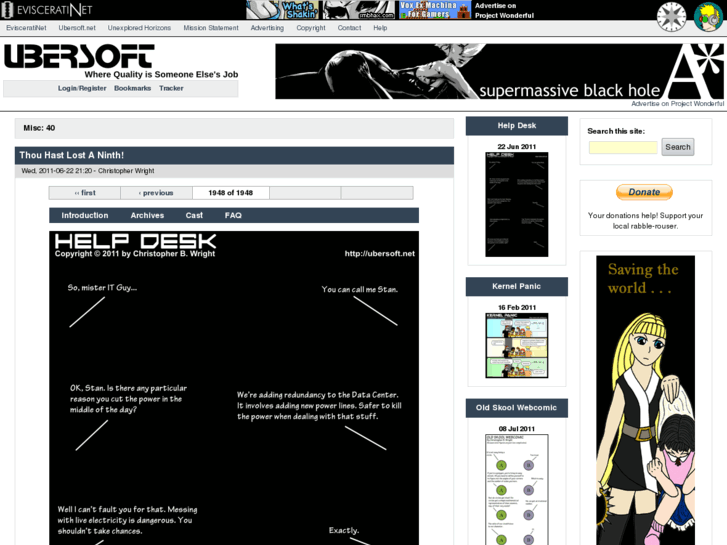This screenshot has width=727, height=545.
Task: Open Bookmarks link
Action: tap(133, 88)
